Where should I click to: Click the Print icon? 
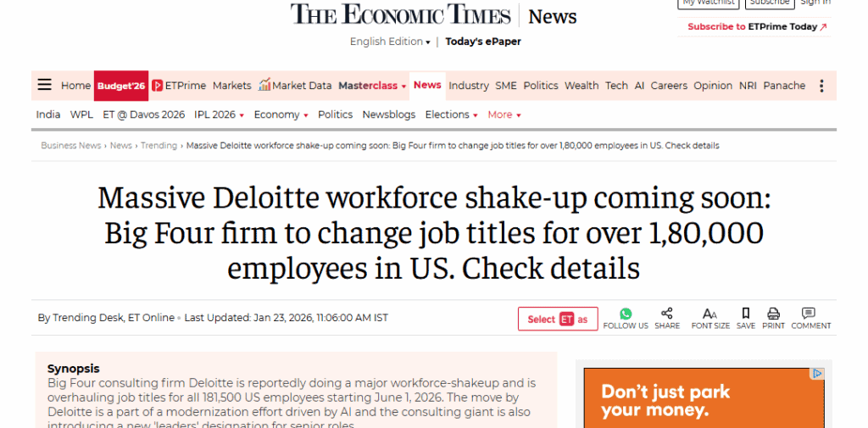point(773,314)
